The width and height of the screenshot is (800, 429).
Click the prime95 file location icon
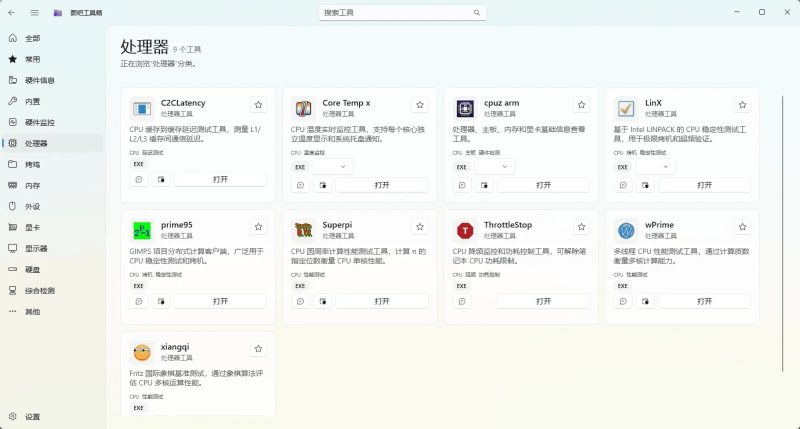pos(161,301)
